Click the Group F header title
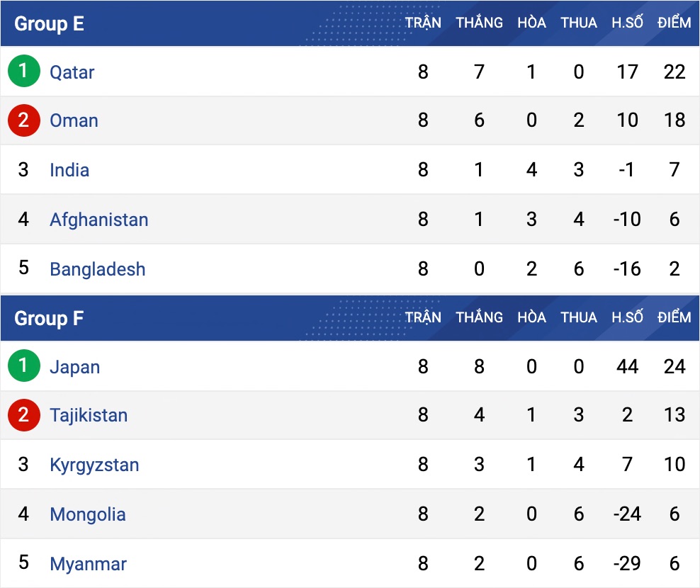The image size is (700, 588). pos(48,318)
